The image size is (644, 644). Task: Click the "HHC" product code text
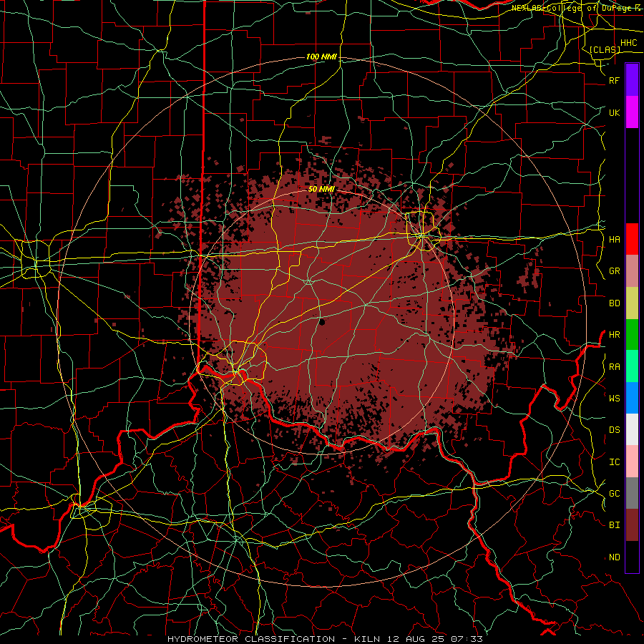[x=628, y=43]
